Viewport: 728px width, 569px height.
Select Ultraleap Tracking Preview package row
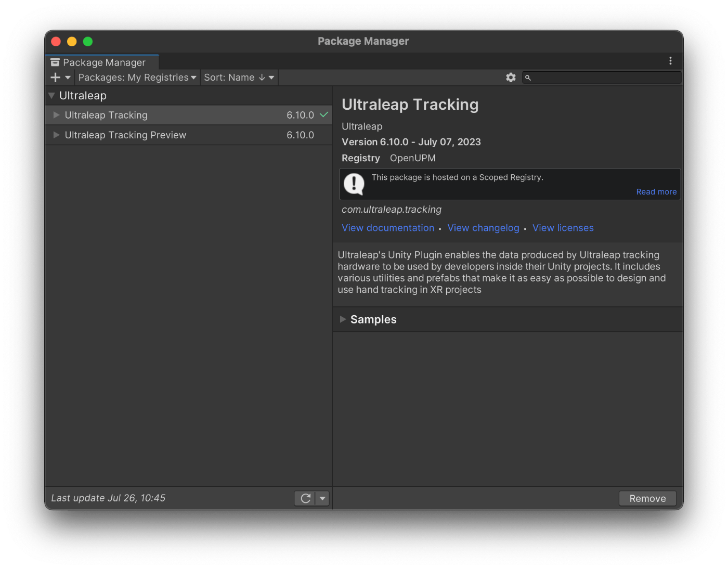pyautogui.click(x=188, y=135)
